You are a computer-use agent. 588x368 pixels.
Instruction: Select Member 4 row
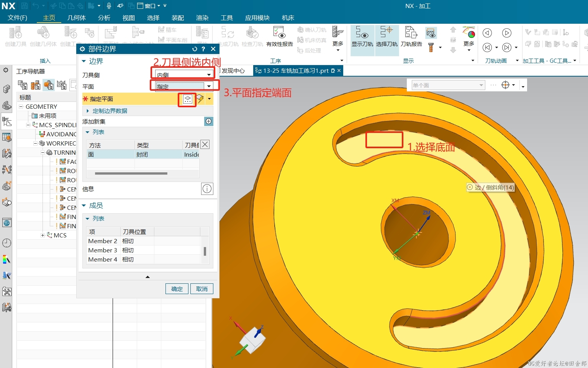click(144, 259)
